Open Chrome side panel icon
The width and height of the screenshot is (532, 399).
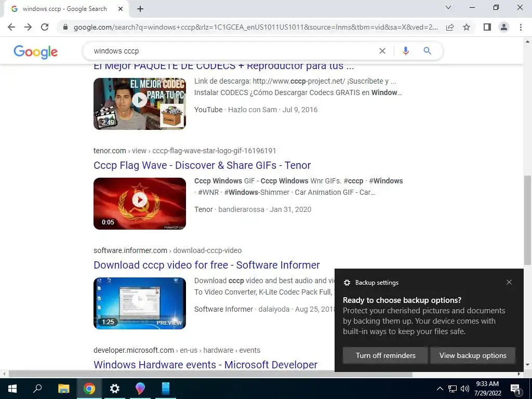[487, 27]
